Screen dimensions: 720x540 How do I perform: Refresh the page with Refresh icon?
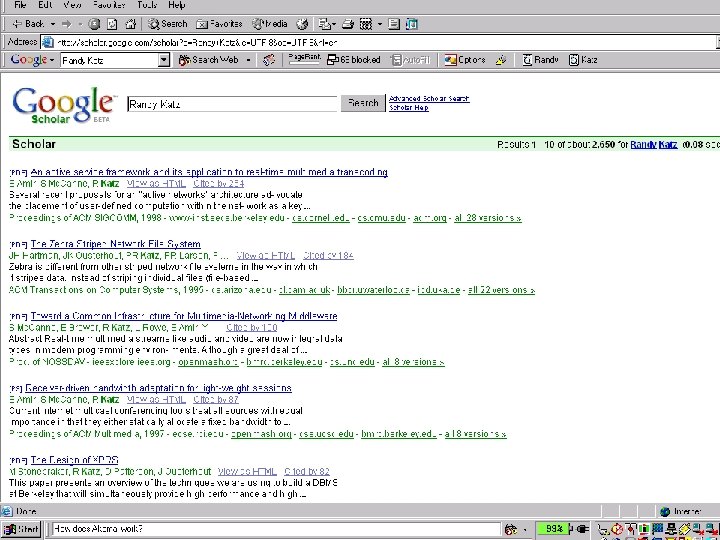click(112, 24)
